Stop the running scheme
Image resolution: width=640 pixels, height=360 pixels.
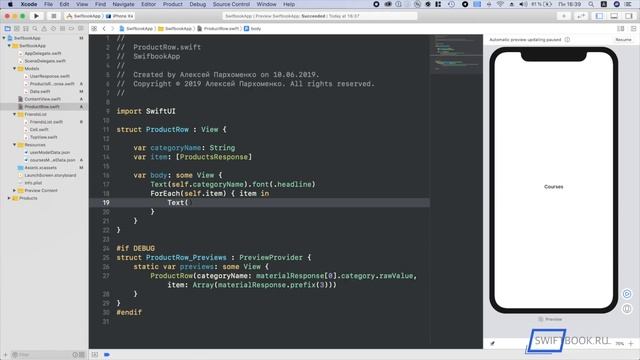click(53, 16)
